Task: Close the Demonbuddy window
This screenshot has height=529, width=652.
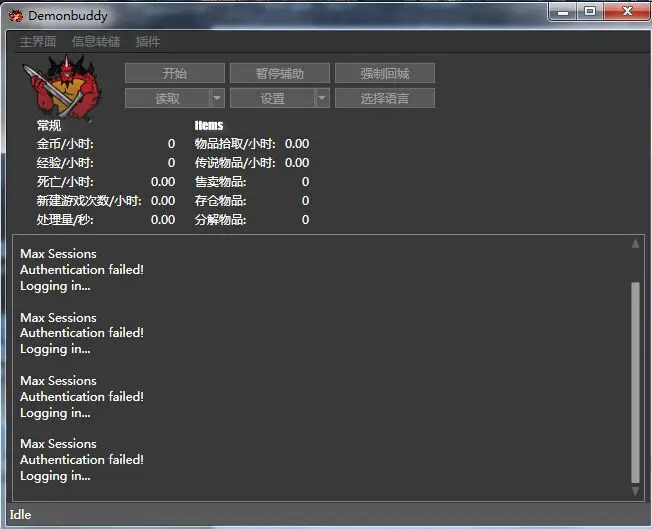Action: coord(626,11)
